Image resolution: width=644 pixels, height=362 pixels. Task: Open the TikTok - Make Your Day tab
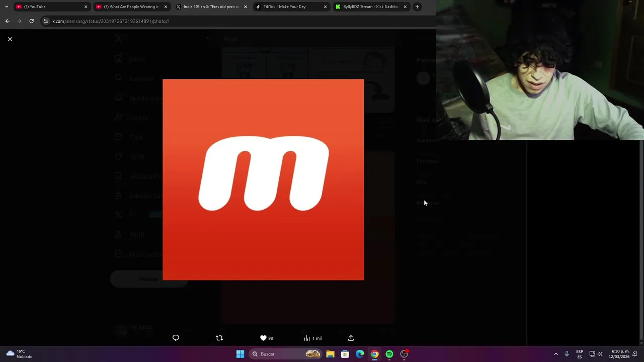291,7
